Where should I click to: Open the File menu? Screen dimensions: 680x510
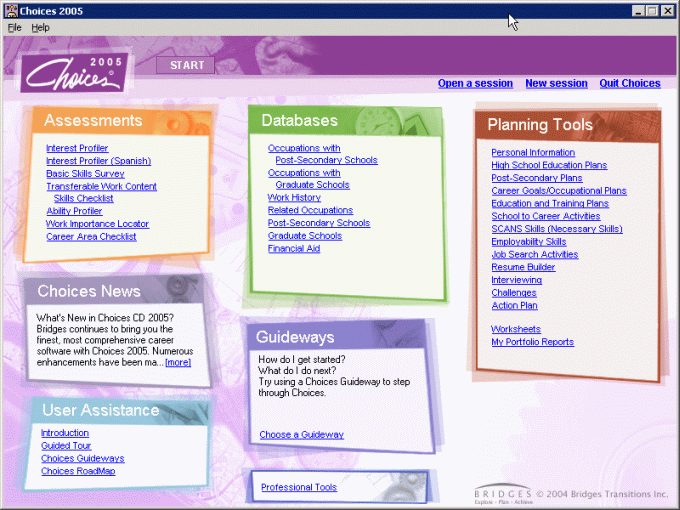click(x=14, y=28)
